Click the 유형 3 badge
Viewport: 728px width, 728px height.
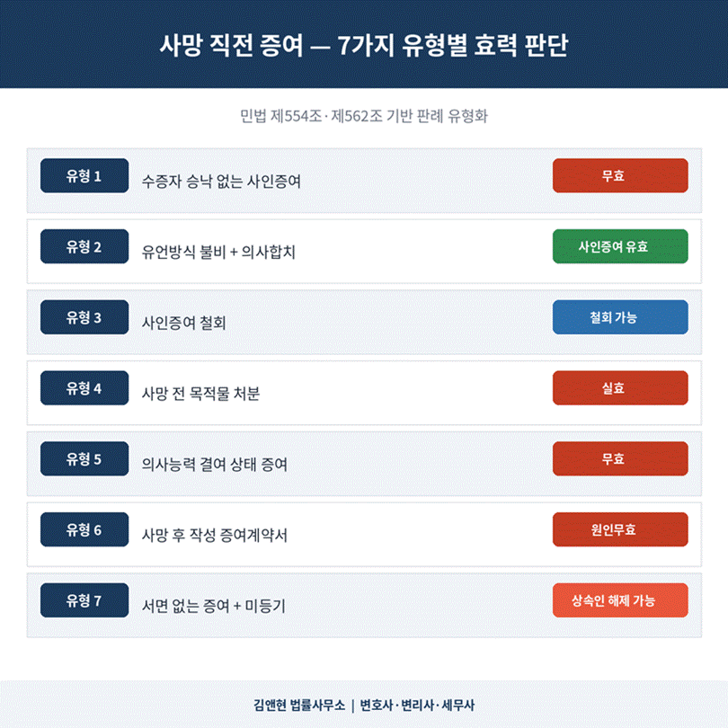tap(84, 317)
